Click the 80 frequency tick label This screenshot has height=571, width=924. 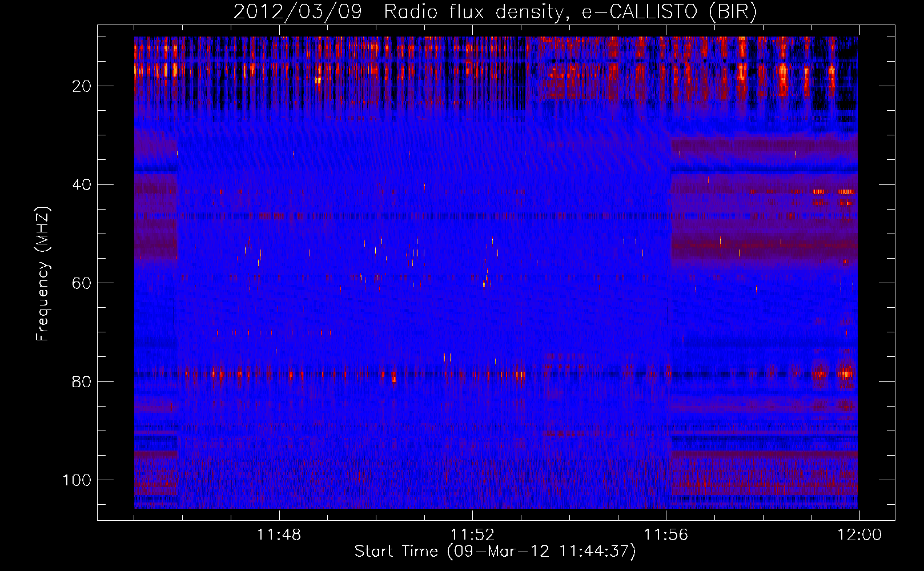[x=82, y=381]
